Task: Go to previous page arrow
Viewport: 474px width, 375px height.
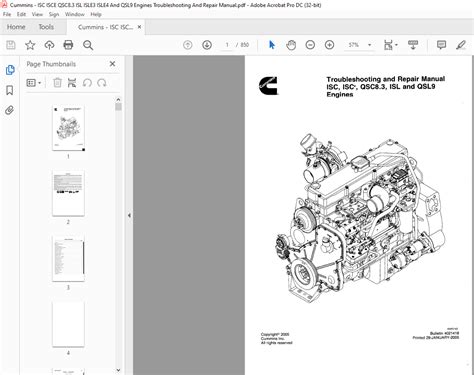Action: coord(188,45)
